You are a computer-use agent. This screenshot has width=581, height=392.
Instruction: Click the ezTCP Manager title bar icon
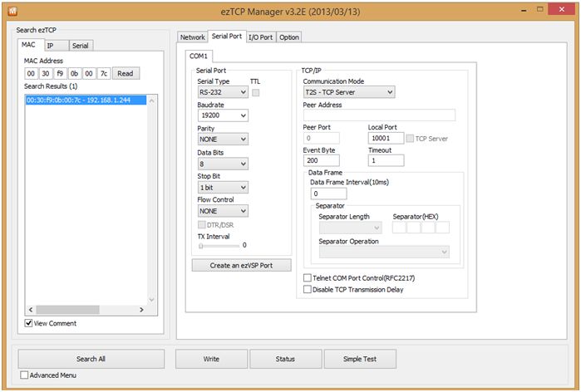pyautogui.click(x=12, y=11)
